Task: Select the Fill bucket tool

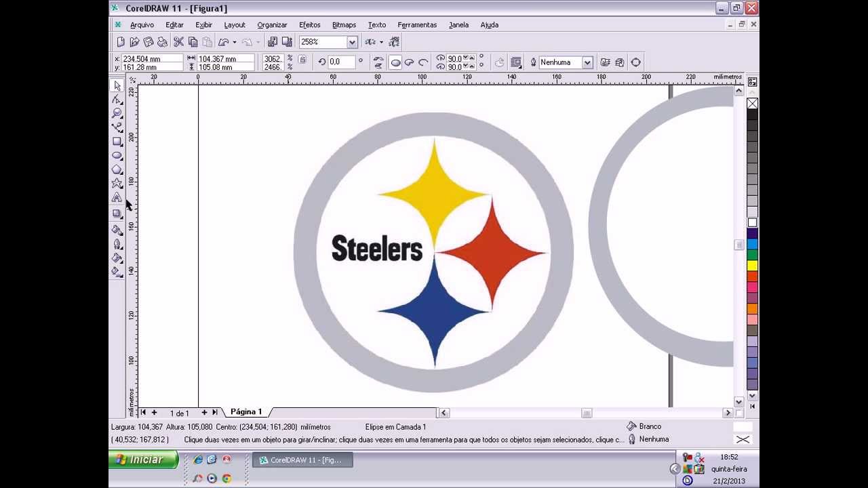Action: coord(117,258)
